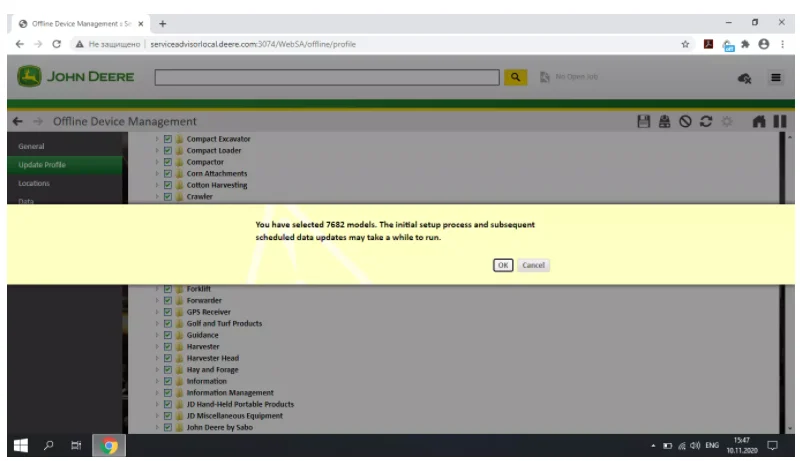This screenshot has width=800, height=461.
Task: Expand the Harvester tree node
Action: (x=157, y=347)
